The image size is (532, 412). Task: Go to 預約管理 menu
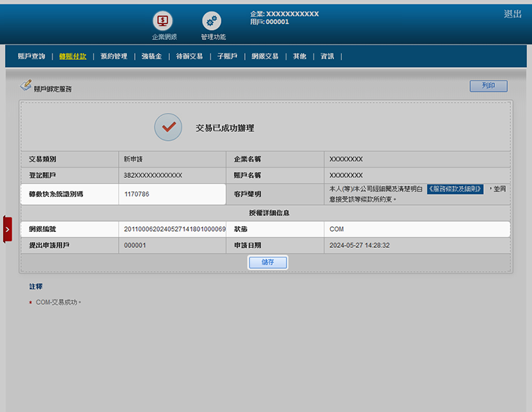[x=114, y=56]
